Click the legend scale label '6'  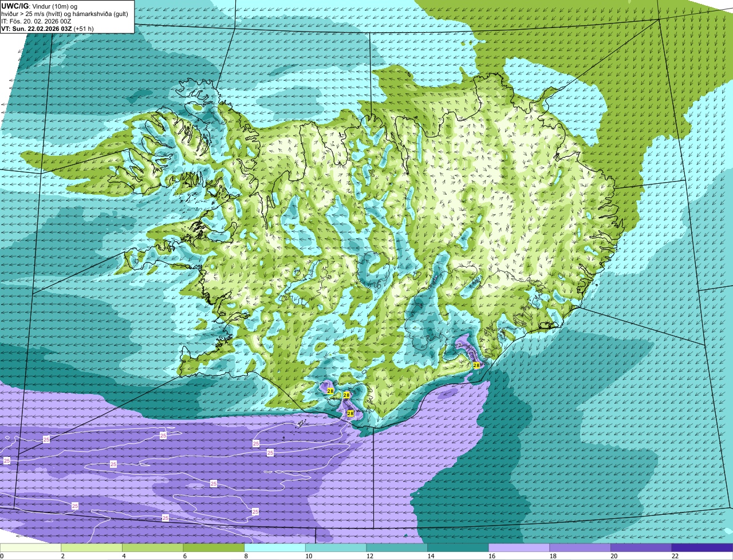click(x=185, y=556)
